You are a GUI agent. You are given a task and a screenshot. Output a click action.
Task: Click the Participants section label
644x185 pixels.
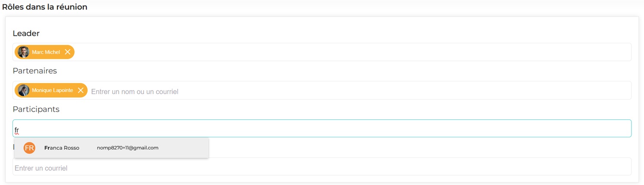[36, 109]
